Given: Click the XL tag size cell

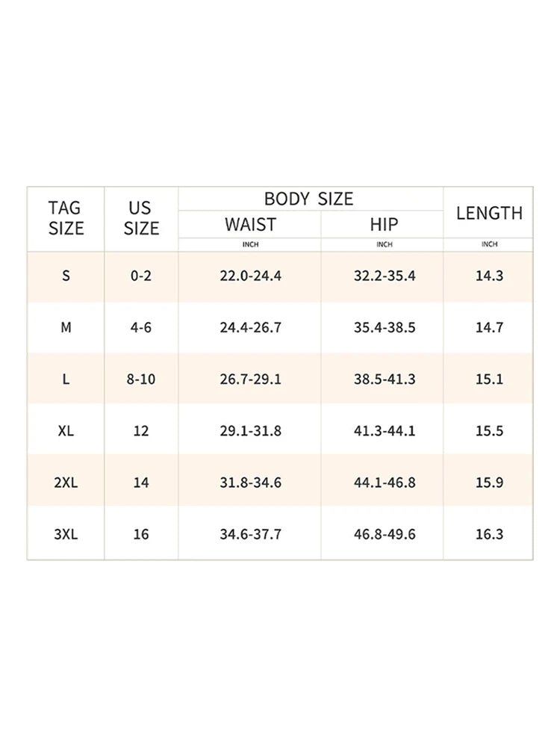Looking at the screenshot, I should tap(66, 431).
